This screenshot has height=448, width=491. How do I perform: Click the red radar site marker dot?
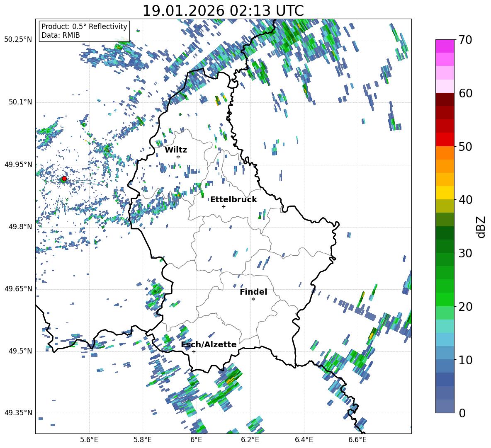pyautogui.click(x=64, y=178)
